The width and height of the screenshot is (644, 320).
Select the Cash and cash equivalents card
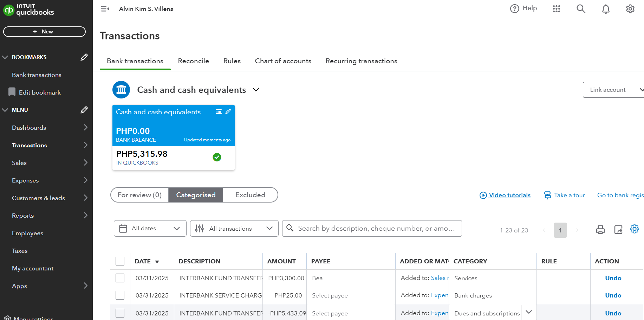[174, 137]
